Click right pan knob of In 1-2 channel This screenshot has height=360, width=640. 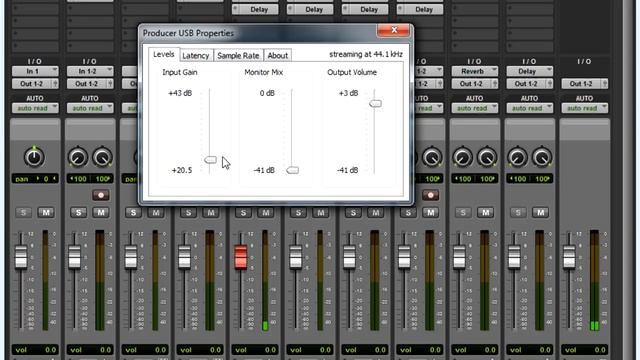pyautogui.click(x=102, y=158)
